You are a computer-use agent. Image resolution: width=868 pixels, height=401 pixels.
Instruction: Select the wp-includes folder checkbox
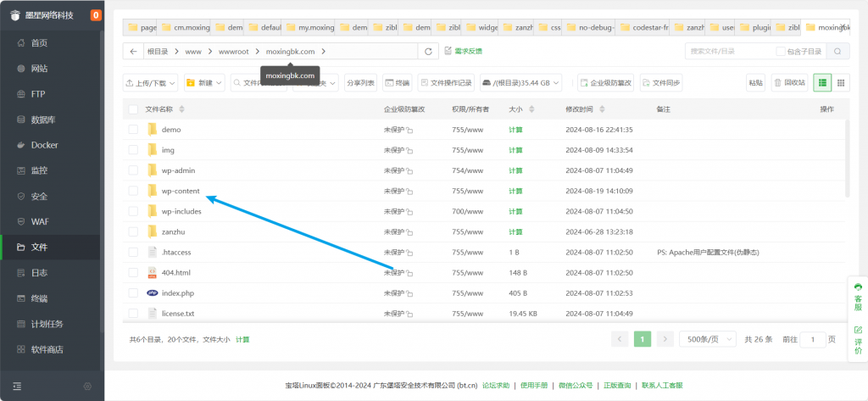(x=133, y=212)
